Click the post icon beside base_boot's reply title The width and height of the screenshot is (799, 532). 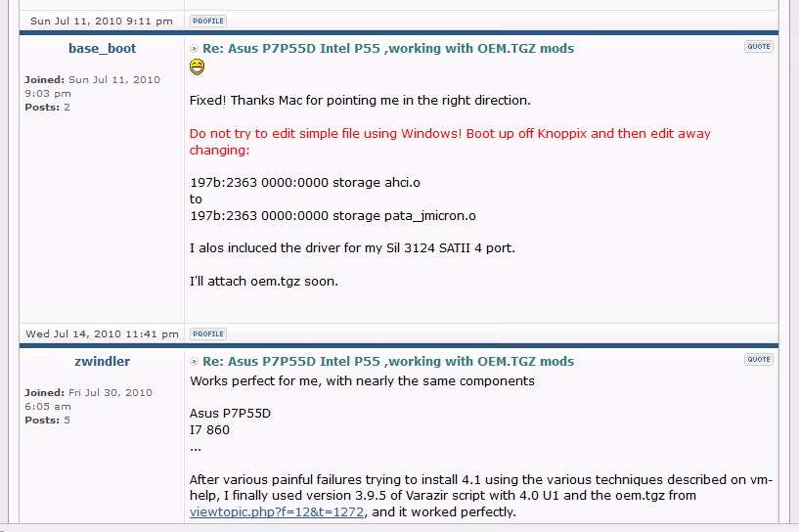(x=195, y=49)
